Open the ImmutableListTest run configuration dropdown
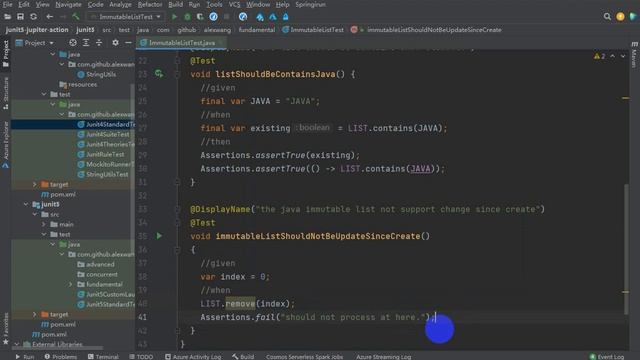The height and width of the screenshot is (360, 640). tap(126, 17)
